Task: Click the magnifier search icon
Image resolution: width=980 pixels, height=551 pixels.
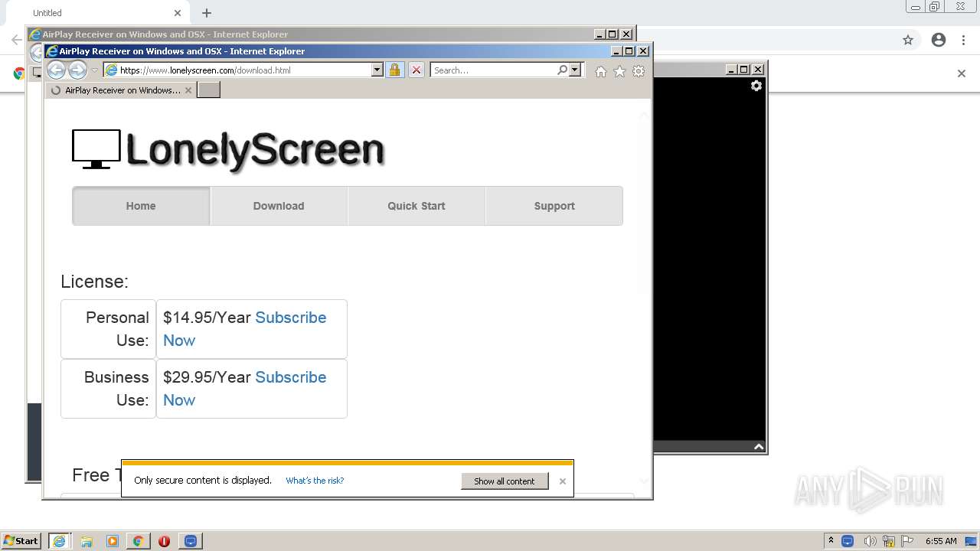Action: pos(563,70)
